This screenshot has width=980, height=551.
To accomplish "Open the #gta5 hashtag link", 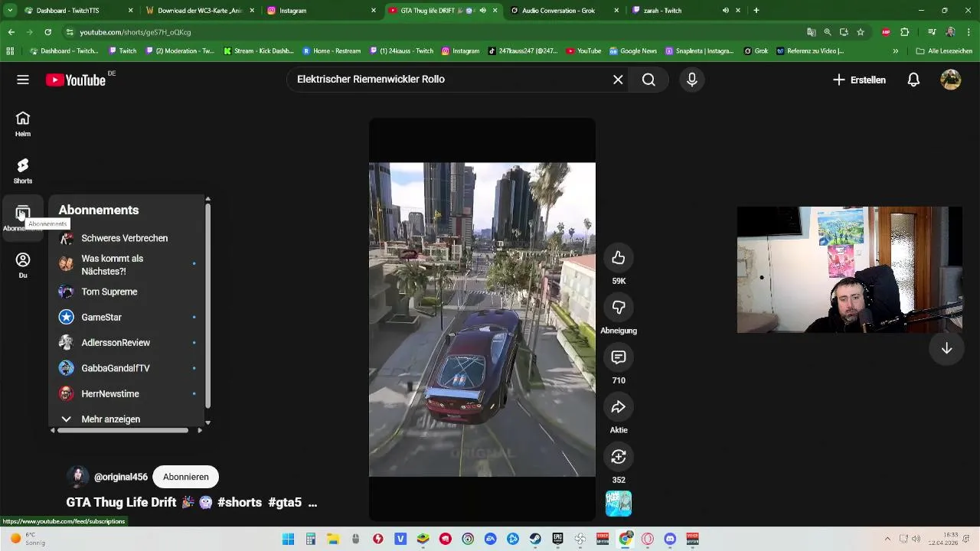I will point(285,503).
